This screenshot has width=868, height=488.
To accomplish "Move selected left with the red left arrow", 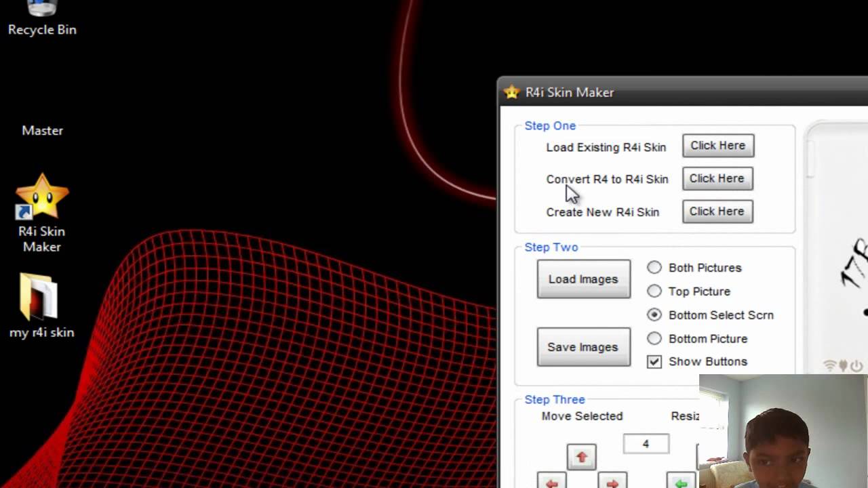I will tap(551, 482).
